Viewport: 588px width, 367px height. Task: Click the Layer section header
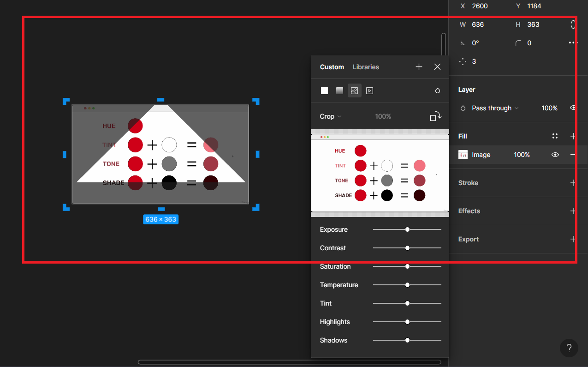[467, 90]
